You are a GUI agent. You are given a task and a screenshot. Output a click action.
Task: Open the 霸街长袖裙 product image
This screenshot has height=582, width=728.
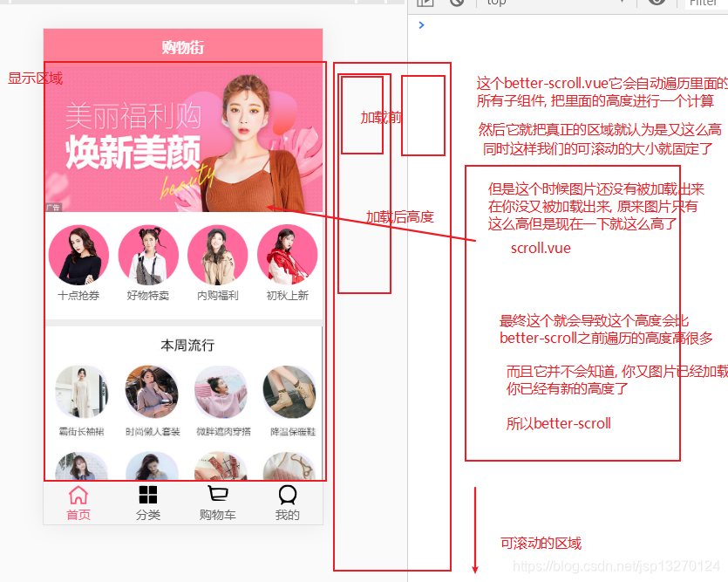coord(82,392)
